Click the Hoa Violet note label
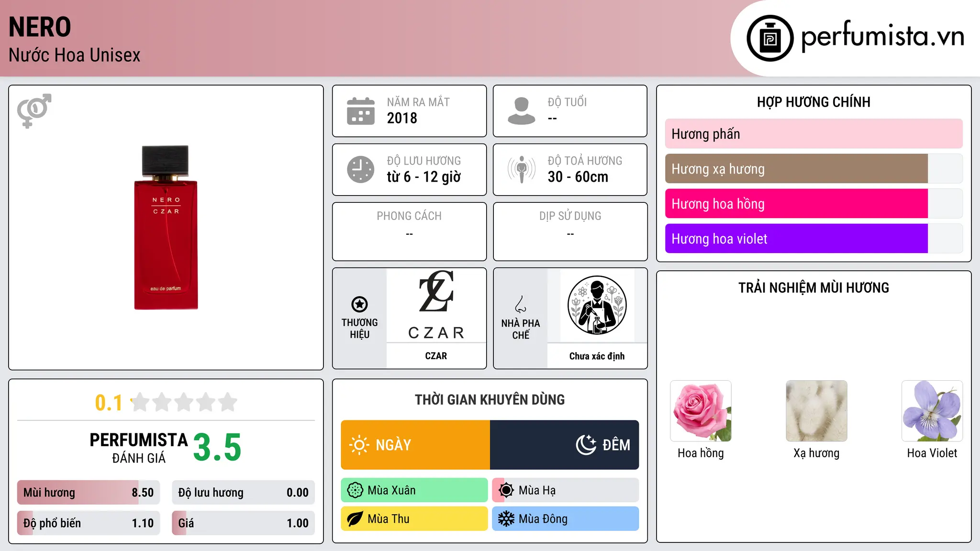The image size is (980, 551). (932, 453)
